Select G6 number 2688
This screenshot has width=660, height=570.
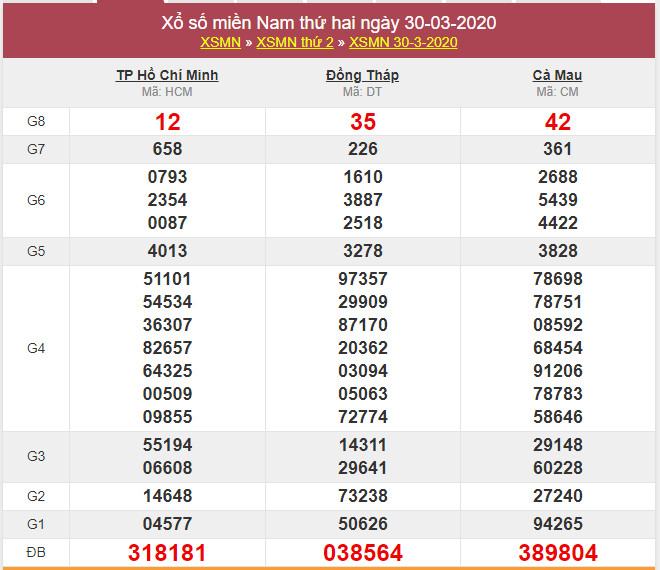point(558,177)
